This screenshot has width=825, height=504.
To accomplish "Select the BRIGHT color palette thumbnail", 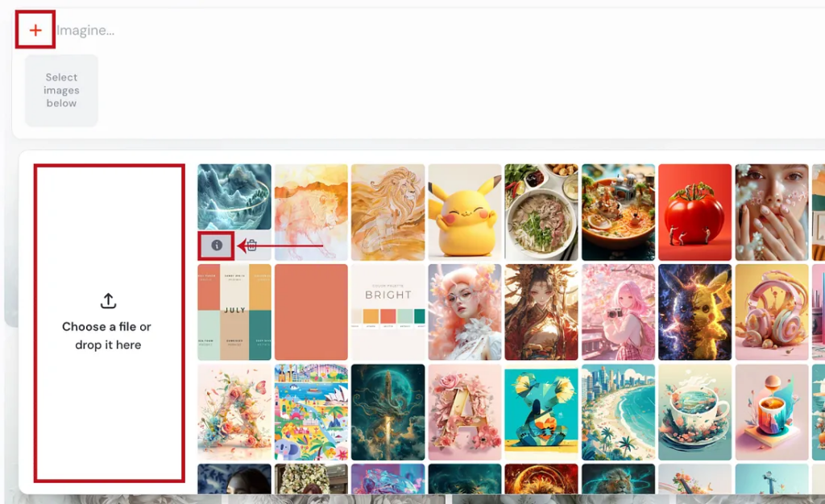I will click(x=388, y=312).
